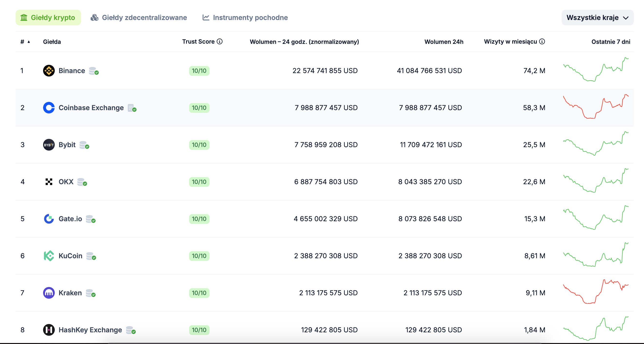Click Binance proof-of-reserves coin icon
This screenshot has width=644, height=344.
(x=93, y=71)
